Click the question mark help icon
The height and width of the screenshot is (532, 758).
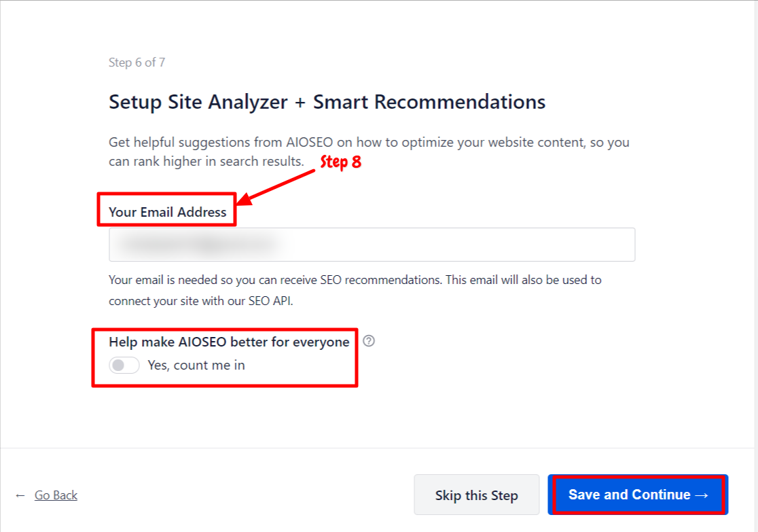(368, 341)
